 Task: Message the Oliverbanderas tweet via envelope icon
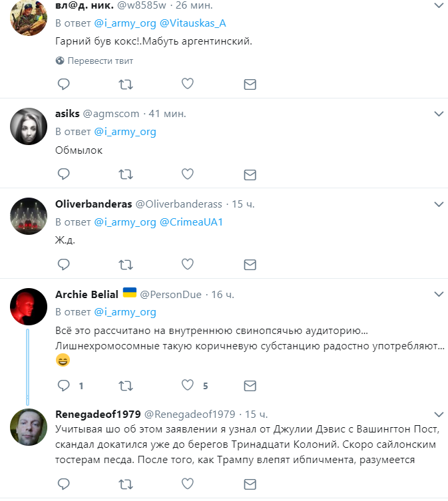pos(250,265)
